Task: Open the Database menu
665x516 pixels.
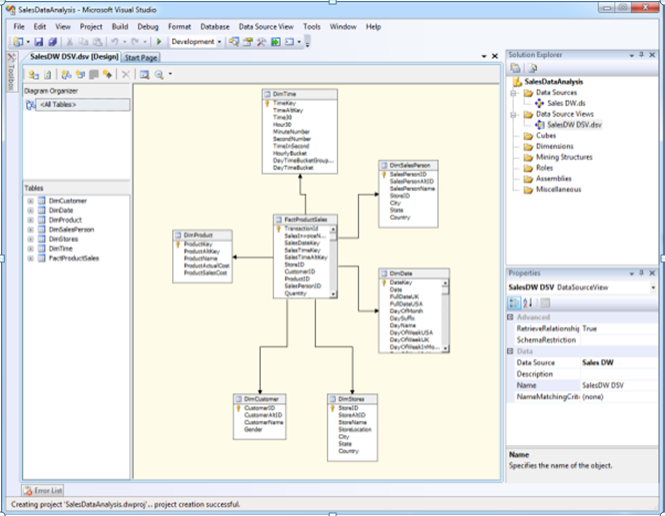Action: (x=215, y=27)
